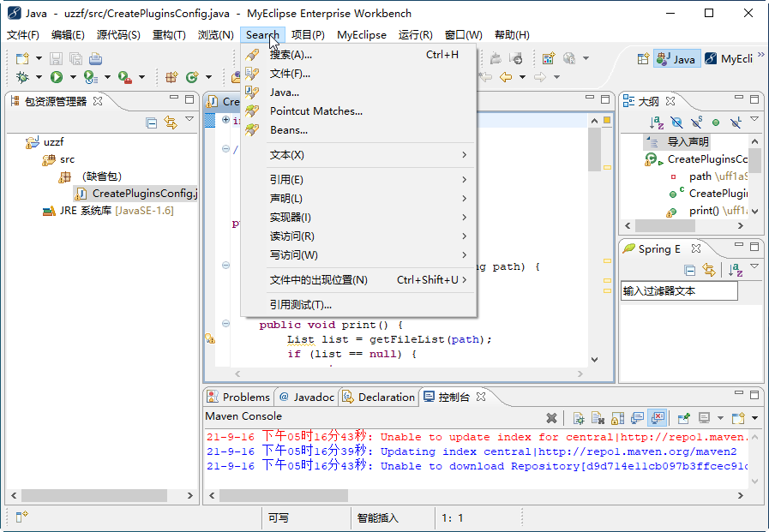Click the New Java Class icon

(192, 77)
